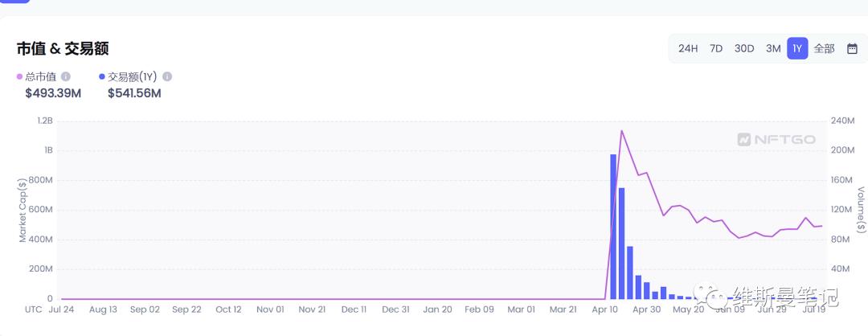Toggle the 交易额(1Y) series legend label
868x336 pixels.
pyautogui.click(x=132, y=76)
